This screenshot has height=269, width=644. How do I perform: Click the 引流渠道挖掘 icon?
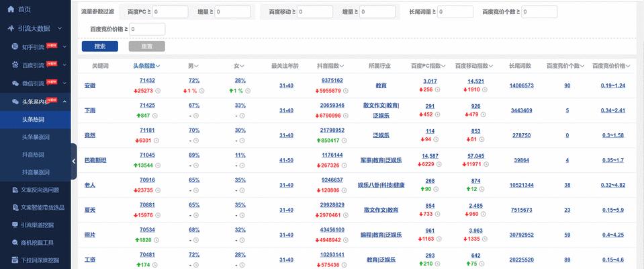(x=15, y=225)
